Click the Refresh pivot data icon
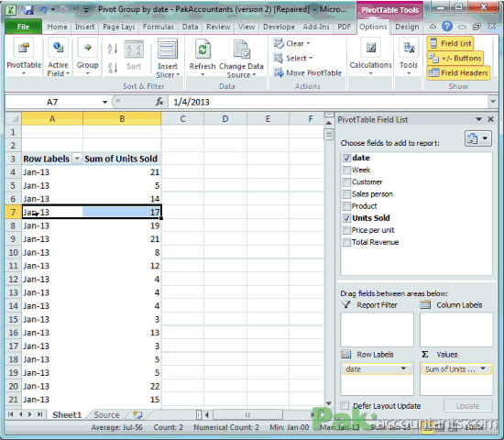Screen dimensions: 504x440 click(203, 49)
